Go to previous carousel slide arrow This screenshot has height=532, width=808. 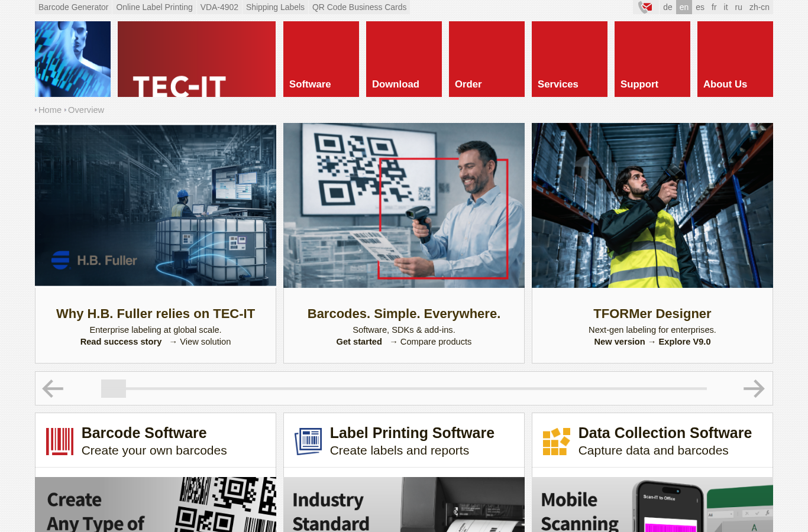[53, 388]
